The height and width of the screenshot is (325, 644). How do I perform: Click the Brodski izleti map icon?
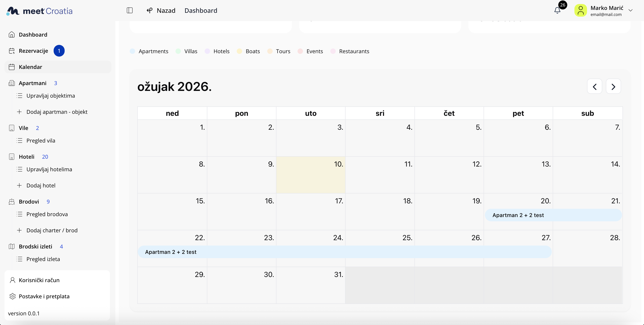coord(12,246)
